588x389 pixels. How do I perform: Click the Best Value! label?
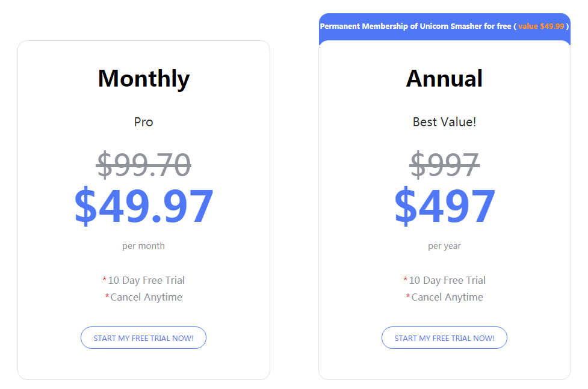click(444, 122)
